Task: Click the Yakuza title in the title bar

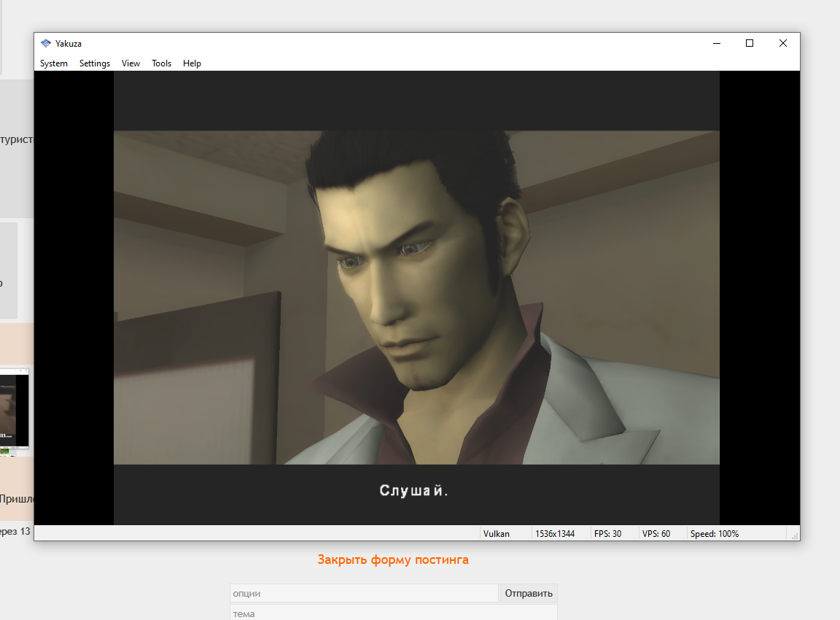Action: (68, 44)
